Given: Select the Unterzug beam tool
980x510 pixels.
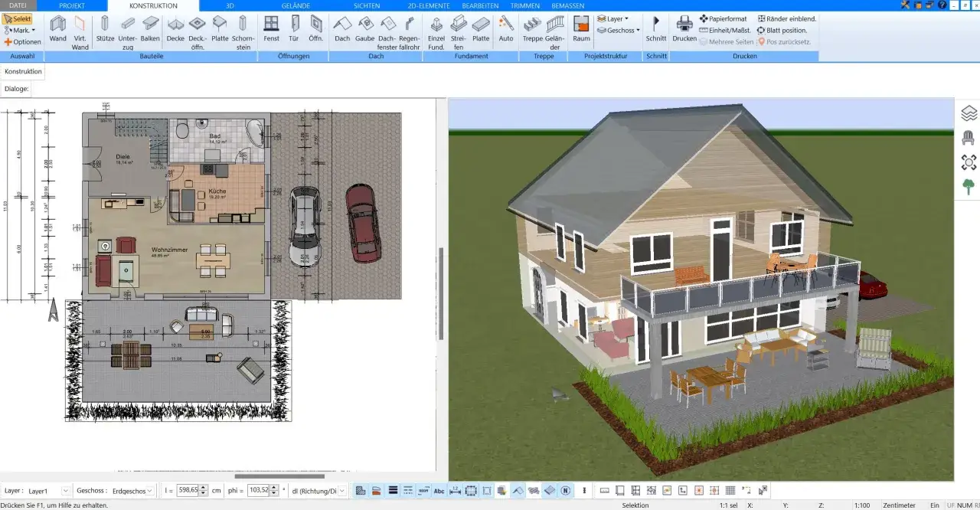Looking at the screenshot, I should pos(128,31).
